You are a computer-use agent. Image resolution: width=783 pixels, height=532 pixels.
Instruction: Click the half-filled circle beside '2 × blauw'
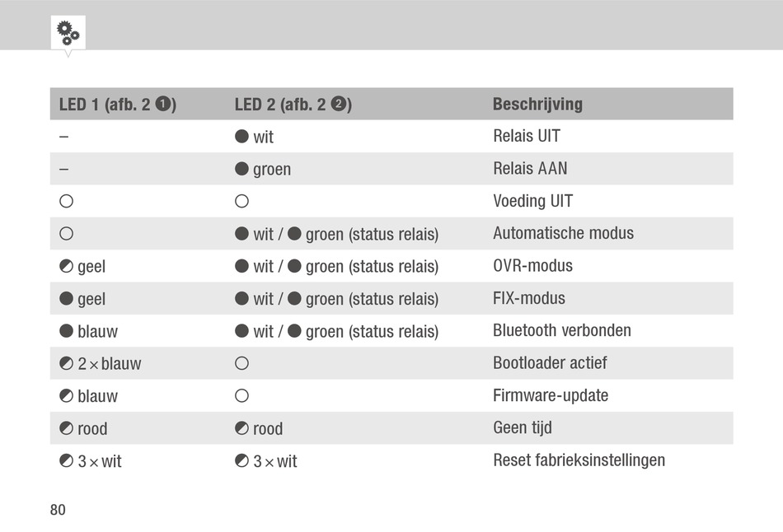pos(67,363)
